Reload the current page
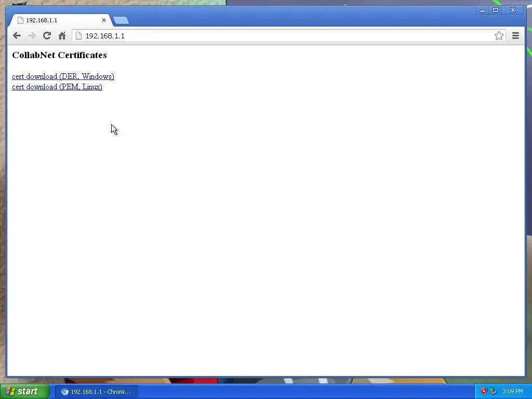 click(47, 36)
